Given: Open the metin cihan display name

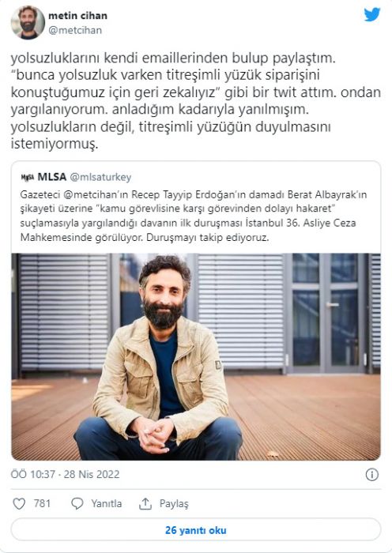Looking at the screenshot, I should [x=77, y=16].
